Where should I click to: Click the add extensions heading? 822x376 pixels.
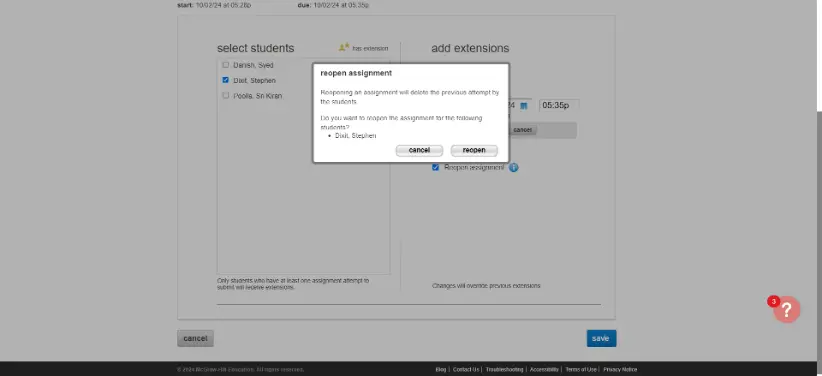pos(470,48)
